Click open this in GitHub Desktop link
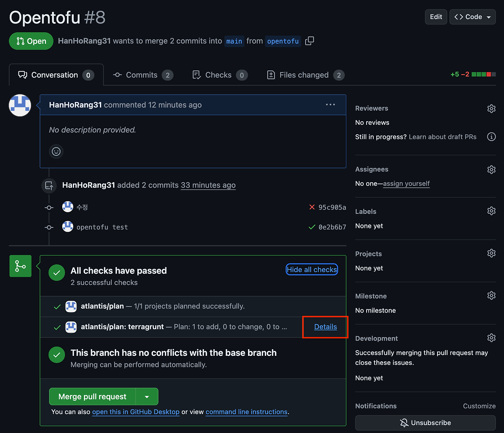The height and width of the screenshot is (433, 504). coord(136,412)
